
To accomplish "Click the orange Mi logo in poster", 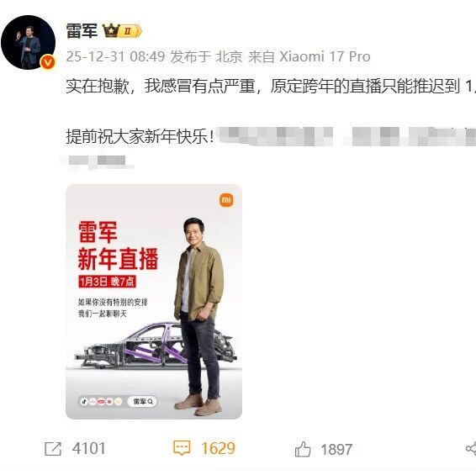I will coord(226,200).
